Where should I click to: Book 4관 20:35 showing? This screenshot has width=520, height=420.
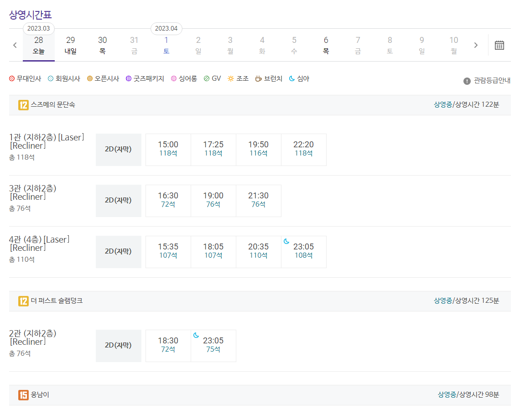coord(258,252)
